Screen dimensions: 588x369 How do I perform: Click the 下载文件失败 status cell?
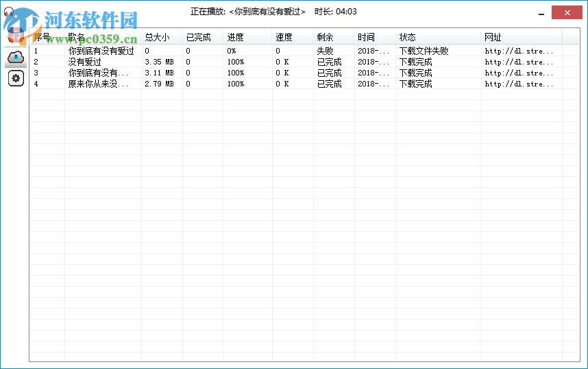(x=424, y=51)
